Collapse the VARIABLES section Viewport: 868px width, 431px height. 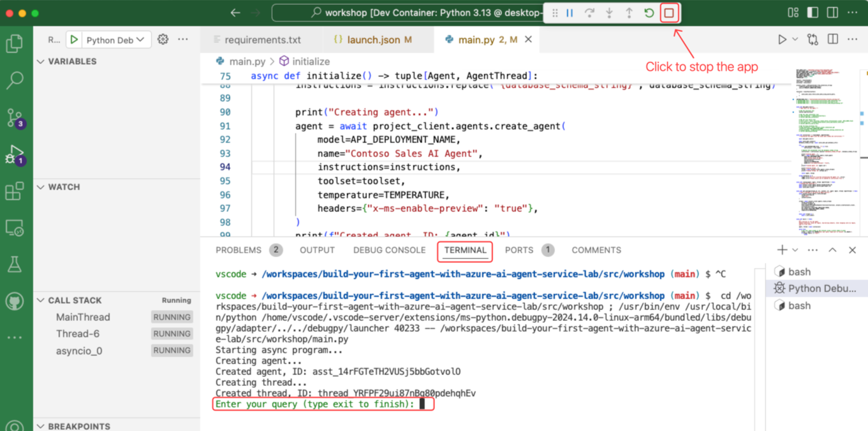[41, 61]
